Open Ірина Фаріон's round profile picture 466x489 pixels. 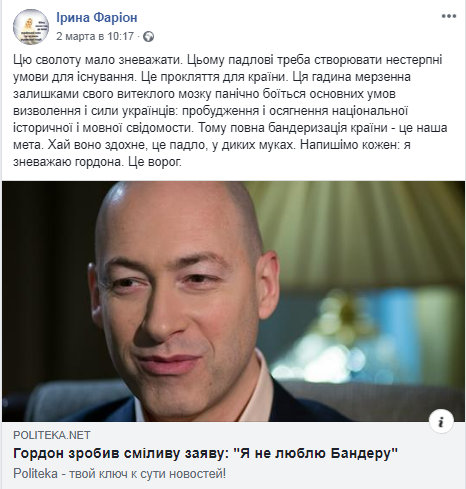click(x=31, y=27)
